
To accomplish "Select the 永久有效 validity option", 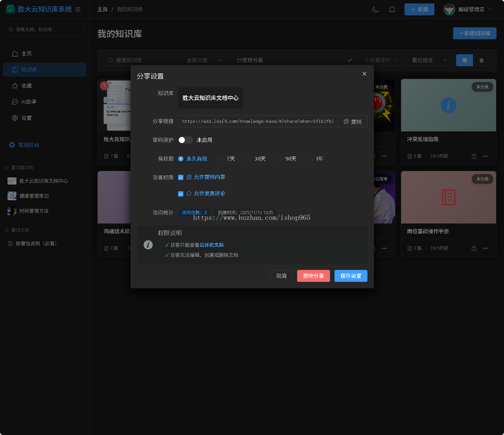I will click(193, 159).
